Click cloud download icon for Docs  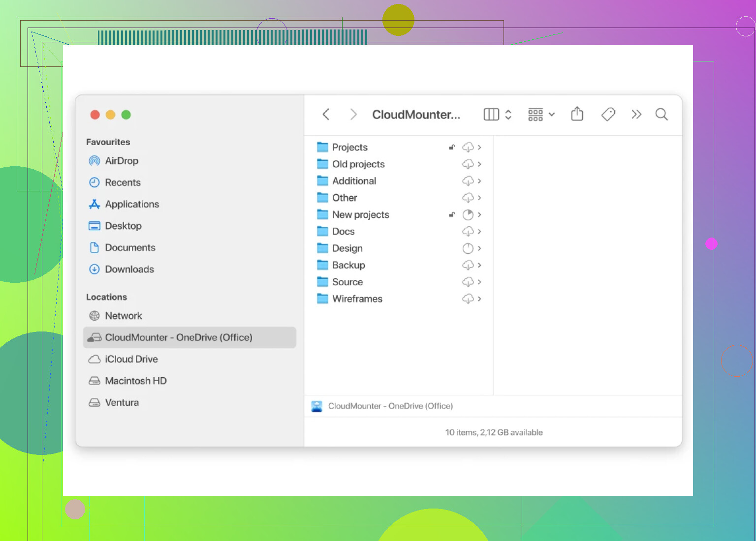468,231
